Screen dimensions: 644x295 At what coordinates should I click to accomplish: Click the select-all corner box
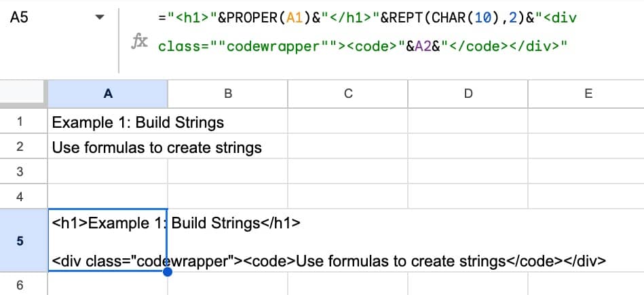click(23, 94)
